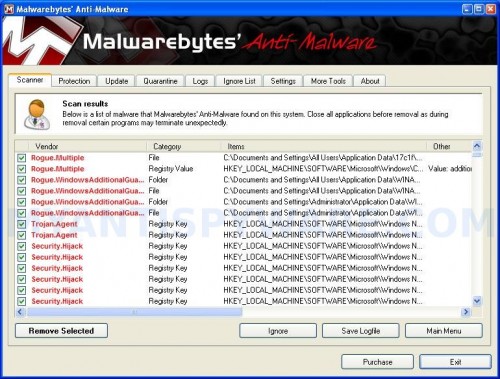Screen dimensions: 500x379
Task: Click the Malwarebytes title bar logo icon
Action: pyautogui.click(x=9, y=9)
